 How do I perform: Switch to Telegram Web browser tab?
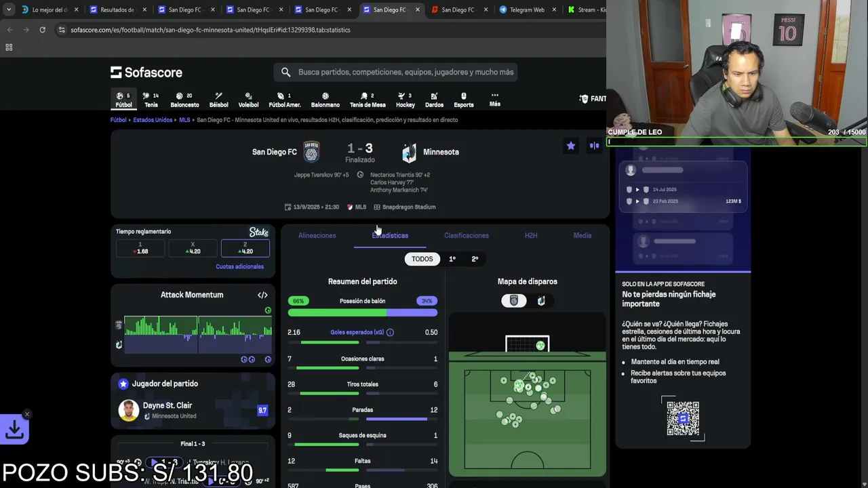[x=526, y=9]
